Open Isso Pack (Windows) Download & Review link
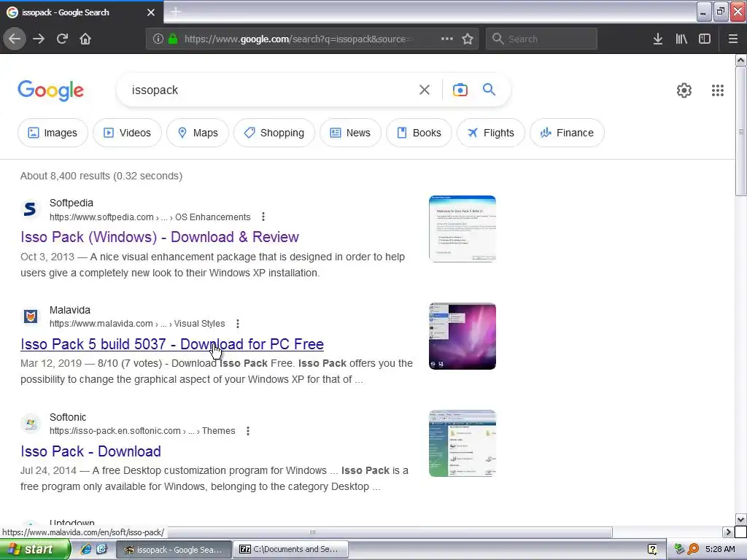 tap(160, 237)
